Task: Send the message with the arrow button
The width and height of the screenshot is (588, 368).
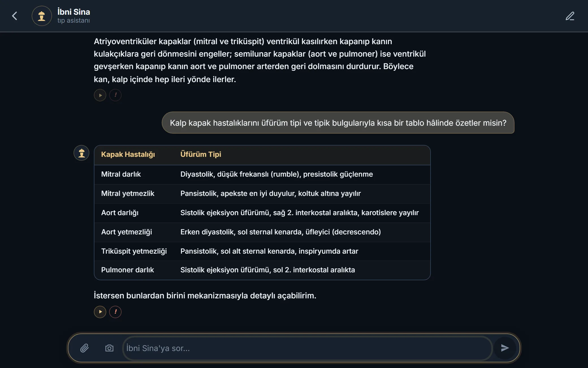Action: (x=505, y=348)
